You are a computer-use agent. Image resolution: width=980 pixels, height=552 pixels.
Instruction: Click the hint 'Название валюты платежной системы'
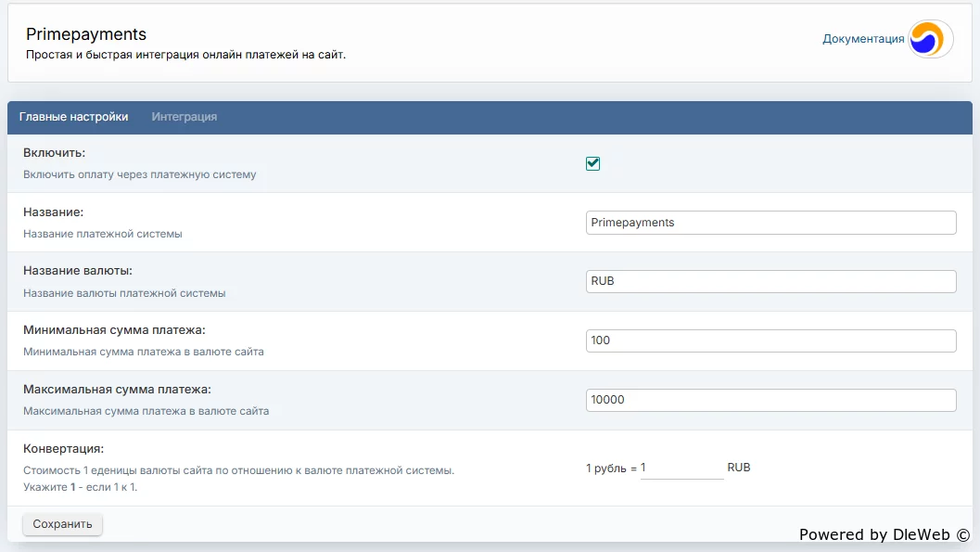124,293
